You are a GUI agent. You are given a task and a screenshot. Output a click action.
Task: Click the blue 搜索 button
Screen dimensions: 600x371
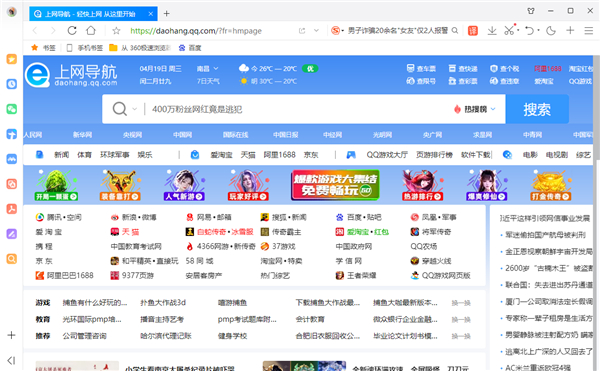tap(537, 109)
